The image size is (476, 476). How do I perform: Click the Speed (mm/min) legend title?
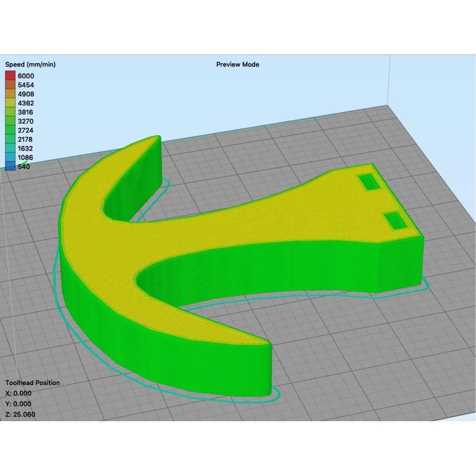point(30,65)
